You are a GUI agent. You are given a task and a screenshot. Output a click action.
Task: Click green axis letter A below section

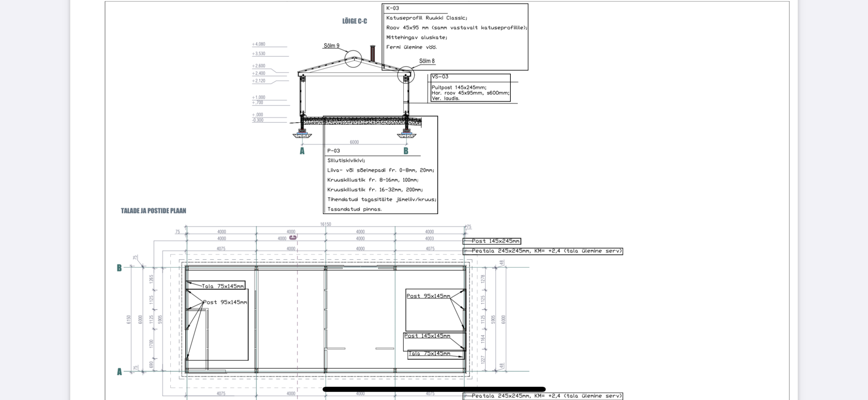302,151
